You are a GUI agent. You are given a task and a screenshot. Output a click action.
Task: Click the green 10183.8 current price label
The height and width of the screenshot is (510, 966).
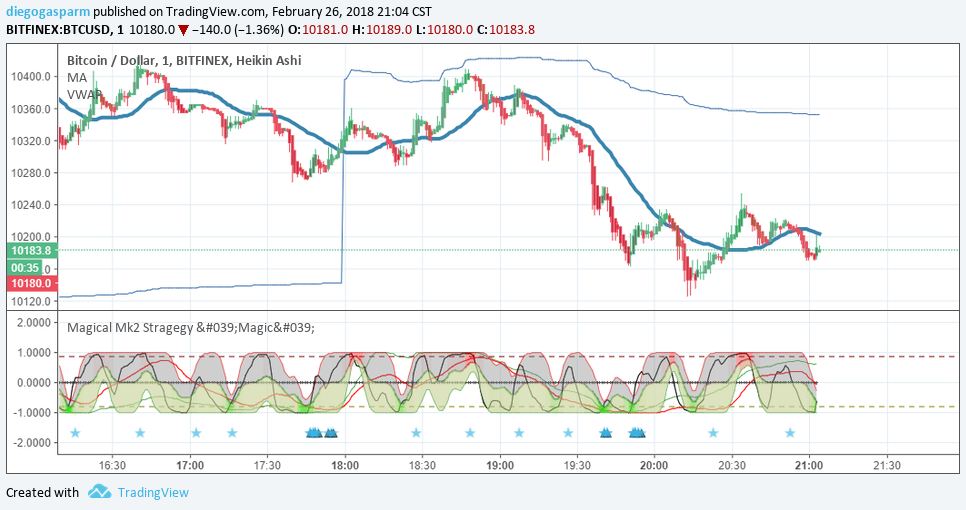32,251
